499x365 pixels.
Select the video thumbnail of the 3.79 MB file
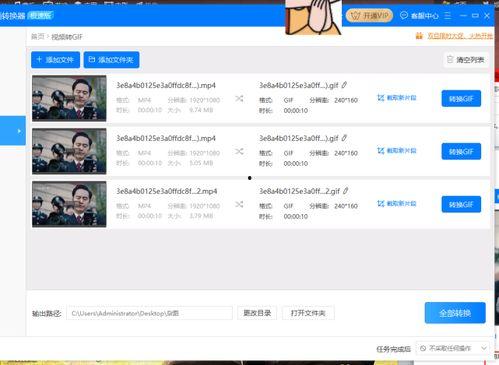pyautogui.click(x=69, y=204)
